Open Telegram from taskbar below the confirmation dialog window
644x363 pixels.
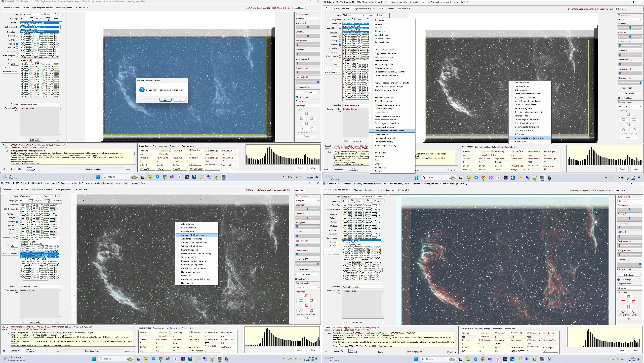[x=157, y=177]
